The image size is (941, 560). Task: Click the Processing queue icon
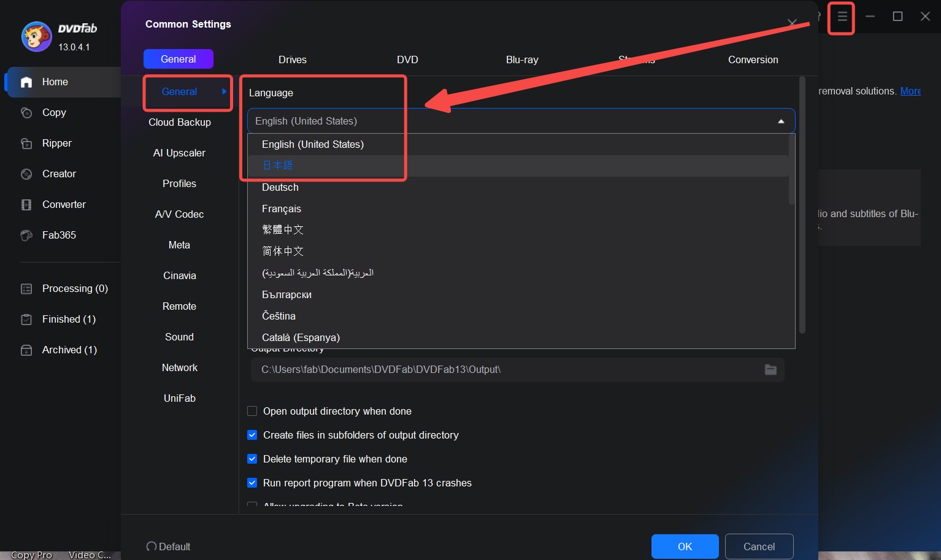click(x=26, y=289)
